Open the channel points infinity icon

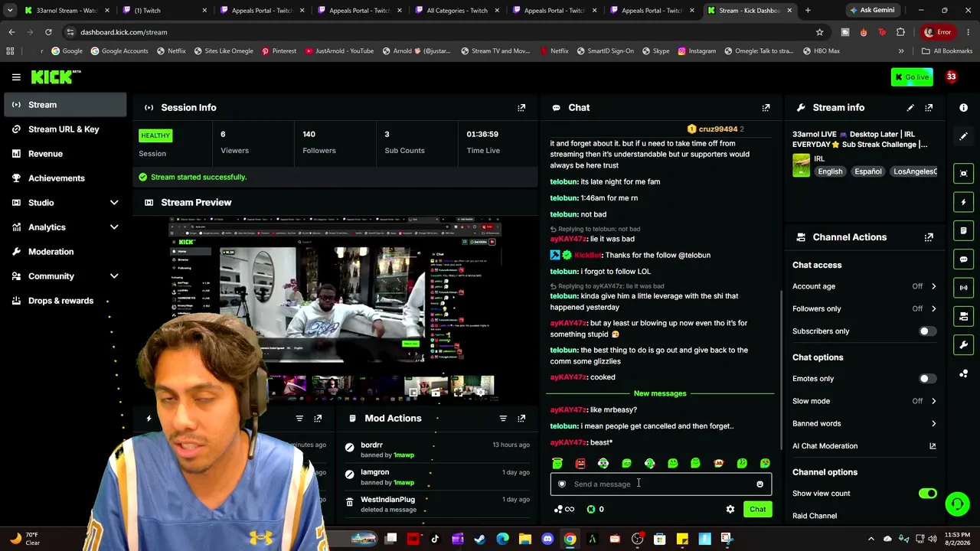(564, 510)
